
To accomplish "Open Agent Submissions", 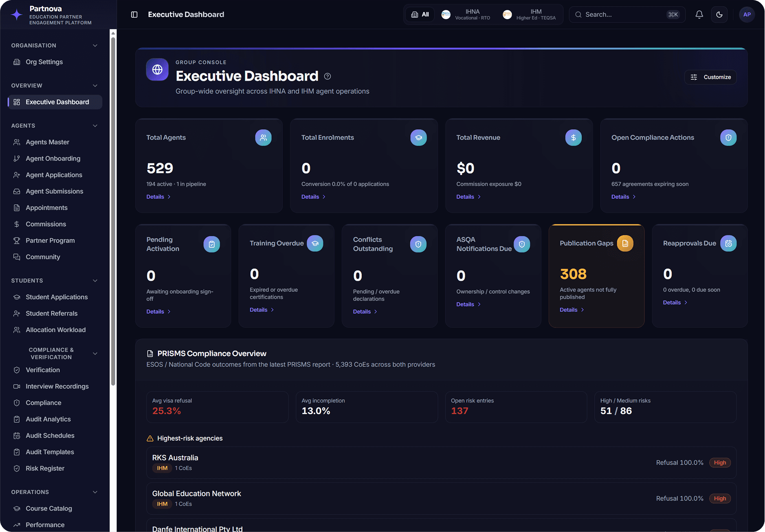I will tap(55, 191).
